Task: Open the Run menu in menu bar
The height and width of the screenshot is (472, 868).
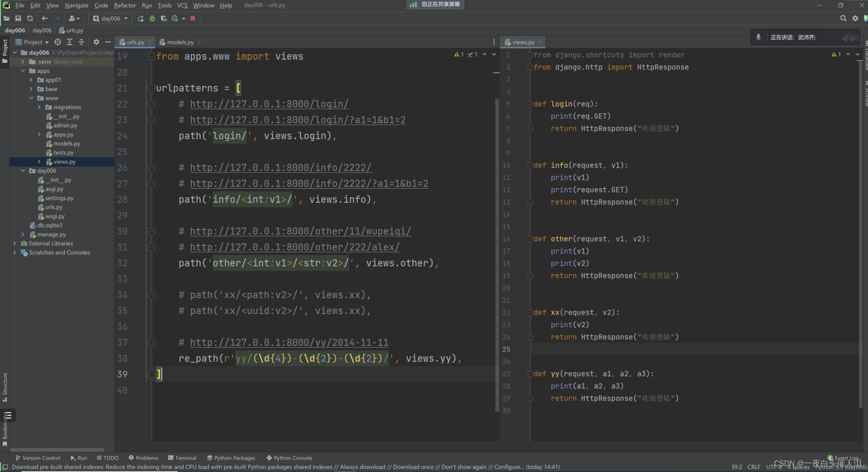Action: 147,5
